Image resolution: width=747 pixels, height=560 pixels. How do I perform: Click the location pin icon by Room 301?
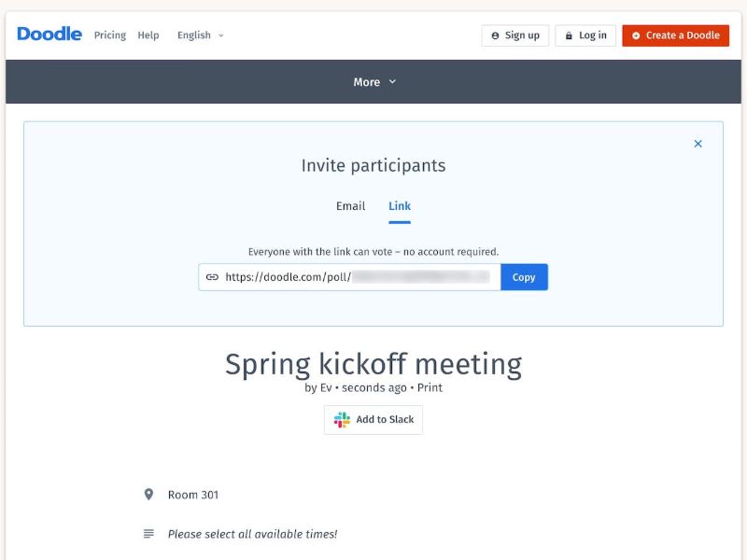click(x=148, y=495)
